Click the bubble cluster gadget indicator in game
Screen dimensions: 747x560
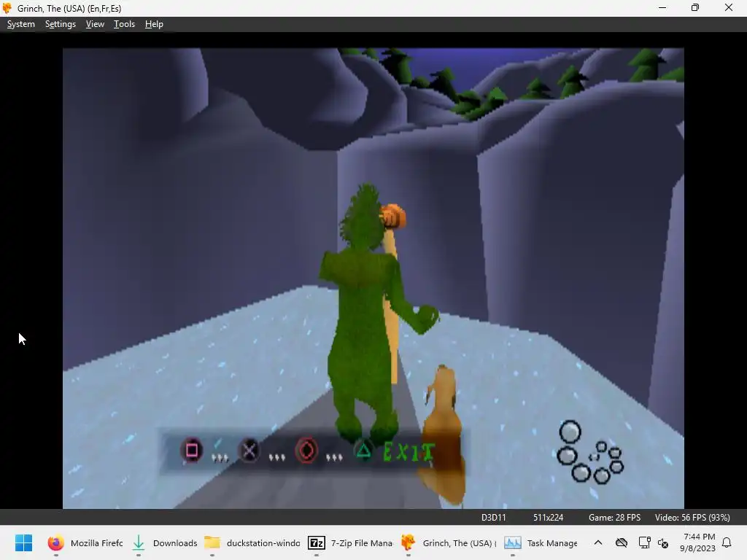click(590, 452)
